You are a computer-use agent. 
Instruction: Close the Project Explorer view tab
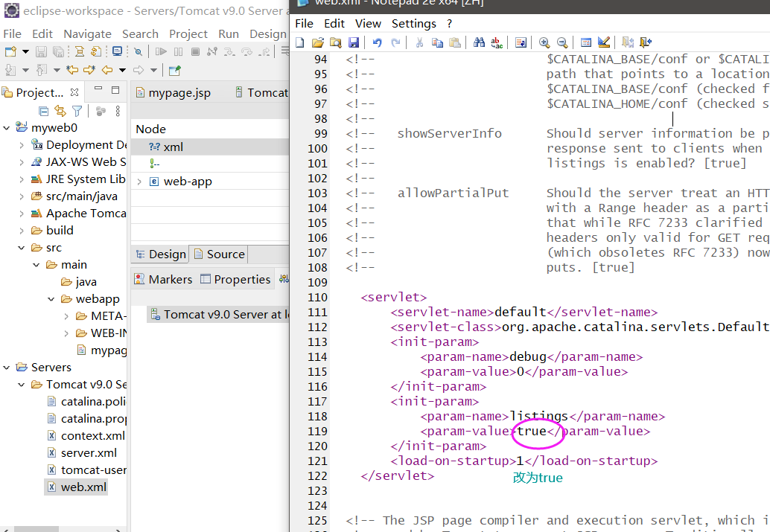pos(74,92)
